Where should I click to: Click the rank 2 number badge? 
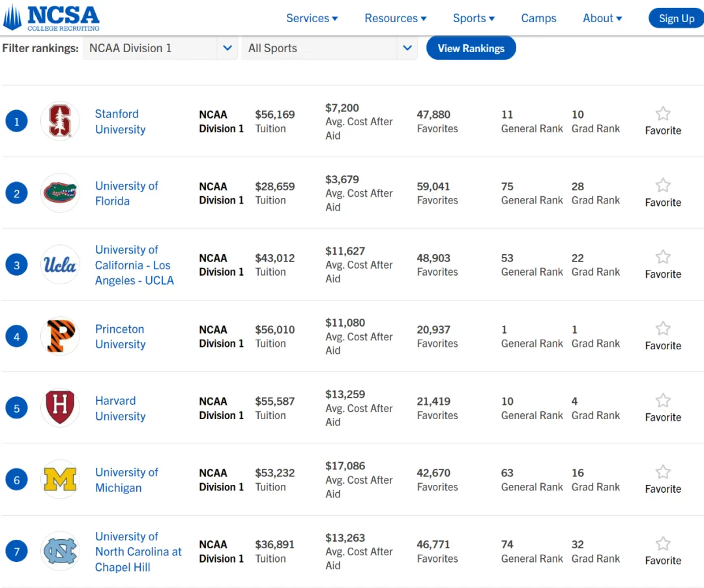(x=16, y=193)
